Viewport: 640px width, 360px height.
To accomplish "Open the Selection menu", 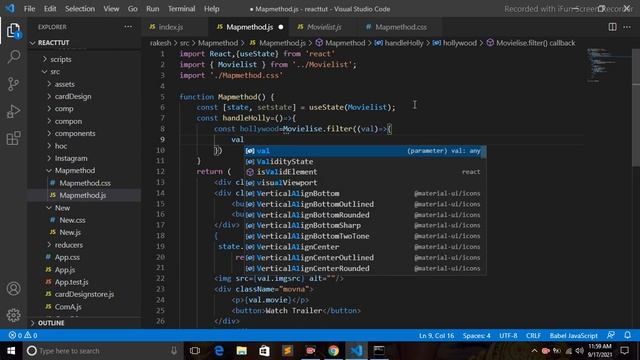I will click(80, 9).
